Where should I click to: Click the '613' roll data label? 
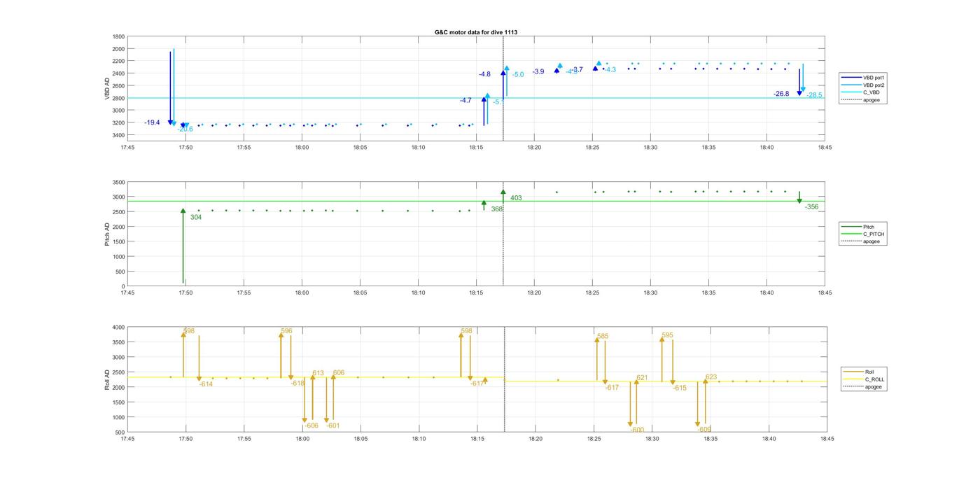[x=318, y=373]
